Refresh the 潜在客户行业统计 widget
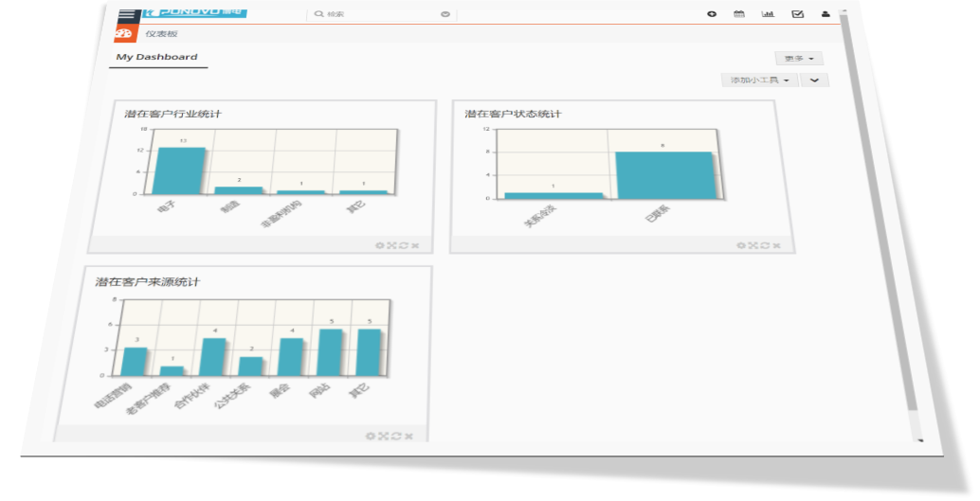Screen dimensions: 980x501 pyautogui.click(x=403, y=245)
